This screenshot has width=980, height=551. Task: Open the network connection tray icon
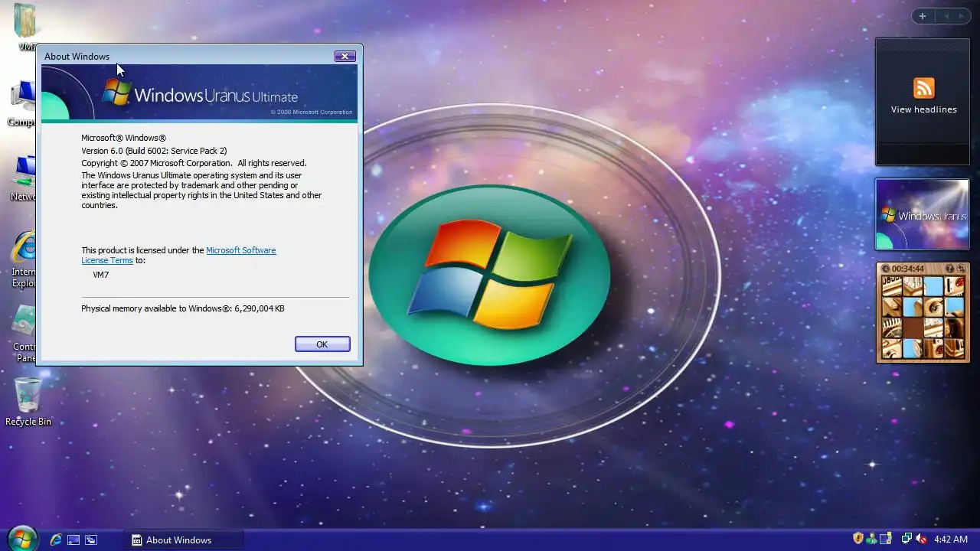click(906, 539)
